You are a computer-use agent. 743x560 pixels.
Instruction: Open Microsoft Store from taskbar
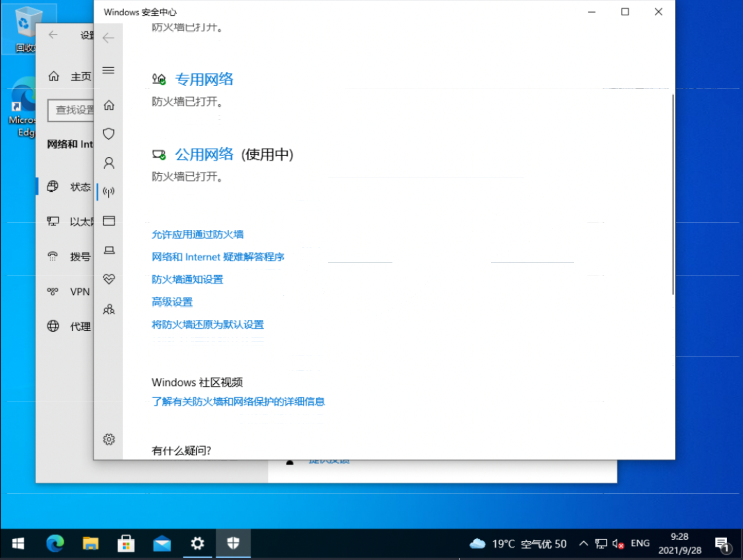click(126, 544)
